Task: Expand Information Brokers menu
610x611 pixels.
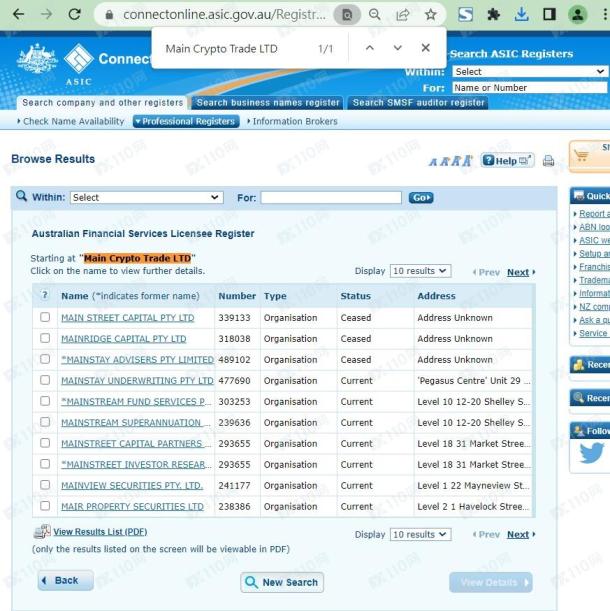Action: (x=292, y=121)
